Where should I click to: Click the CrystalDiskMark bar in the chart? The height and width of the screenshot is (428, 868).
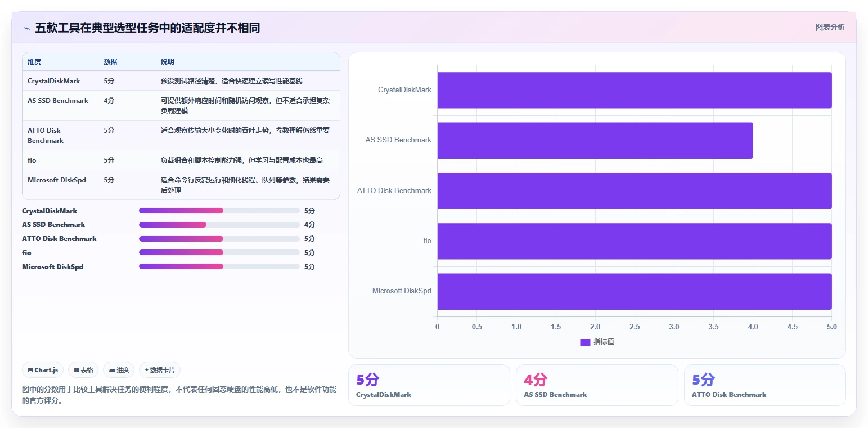[x=635, y=90]
